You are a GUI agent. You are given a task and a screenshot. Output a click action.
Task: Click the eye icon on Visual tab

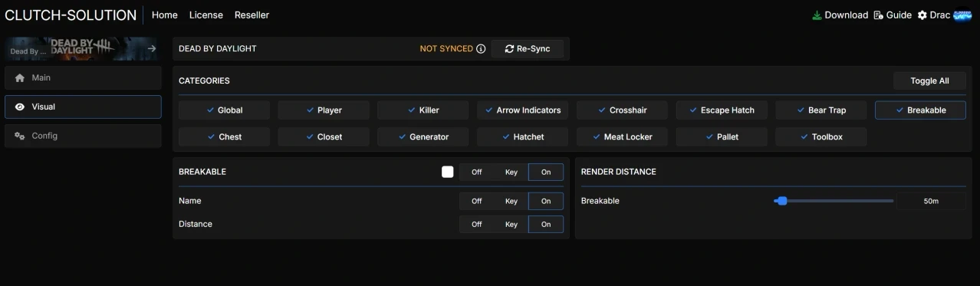click(20, 107)
